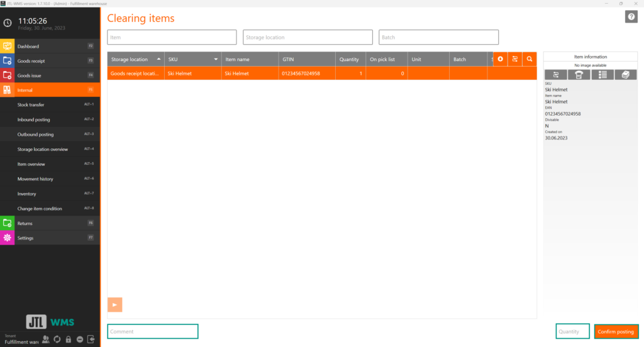The height and width of the screenshot is (347, 644).
Task: Select Movement history menu entry
Action: [35, 179]
